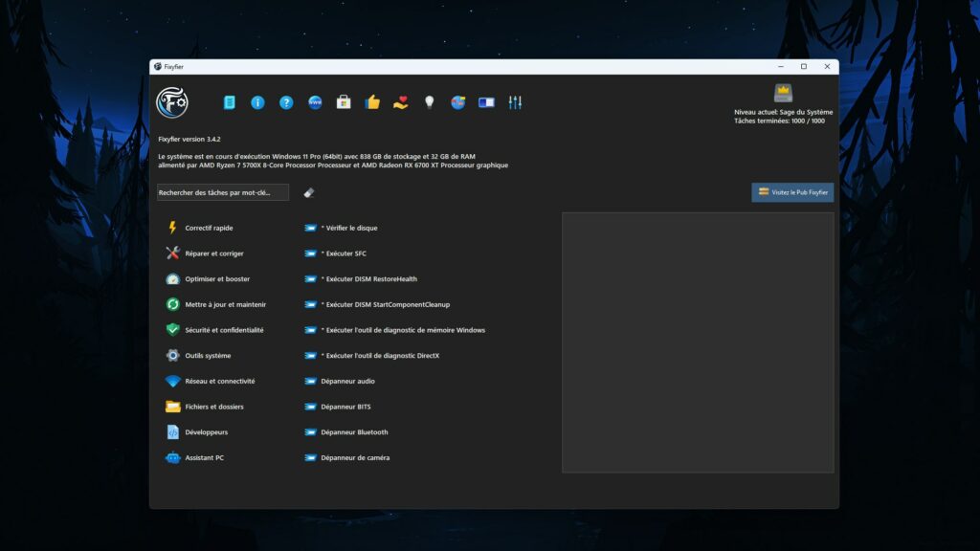
Task: Click the 'Niveau actuel: Sage du Système' text
Action: (783, 113)
